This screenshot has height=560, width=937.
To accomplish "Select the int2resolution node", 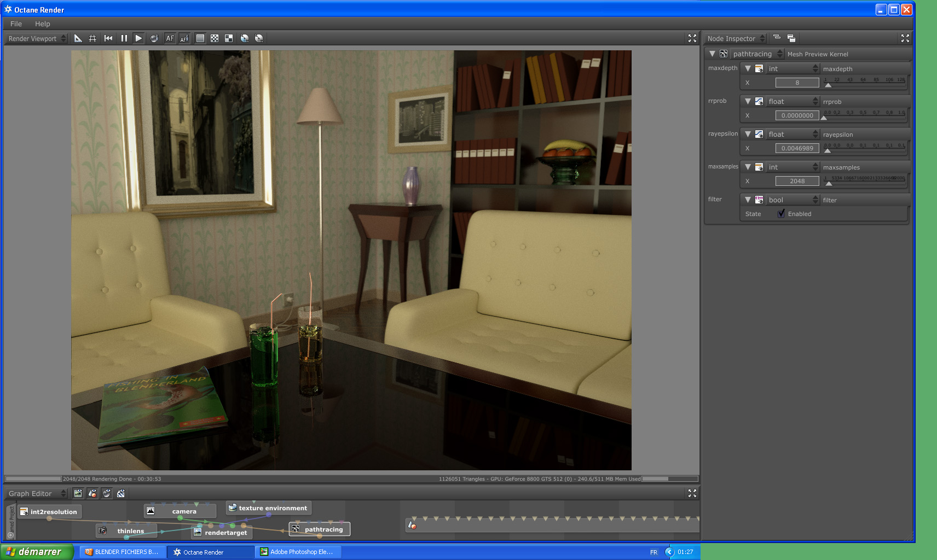I will 49,512.
